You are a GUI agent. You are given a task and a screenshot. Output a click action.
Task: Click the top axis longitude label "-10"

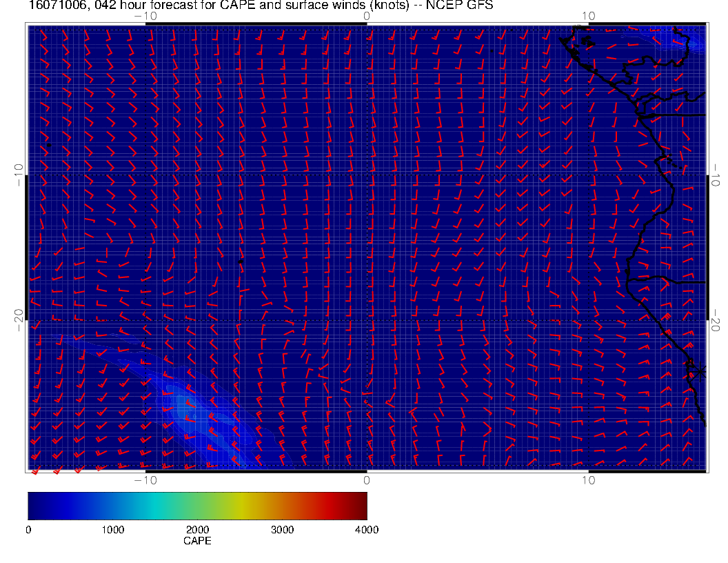(x=145, y=17)
